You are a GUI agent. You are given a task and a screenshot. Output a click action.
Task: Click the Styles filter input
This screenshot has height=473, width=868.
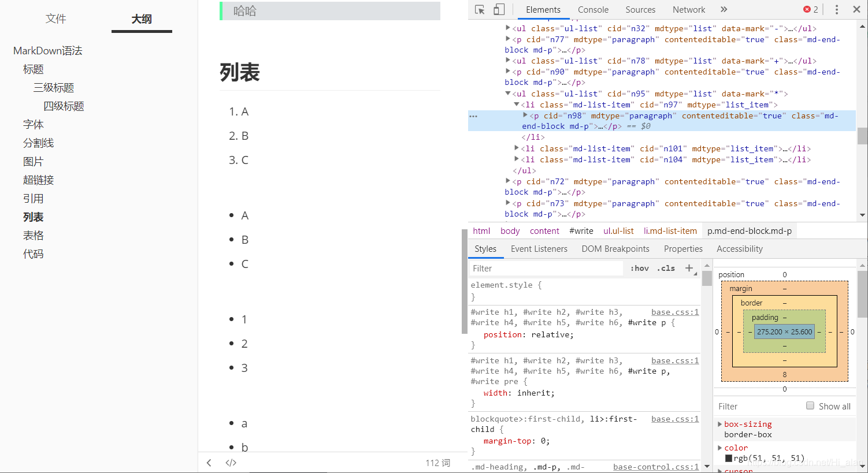(x=546, y=268)
